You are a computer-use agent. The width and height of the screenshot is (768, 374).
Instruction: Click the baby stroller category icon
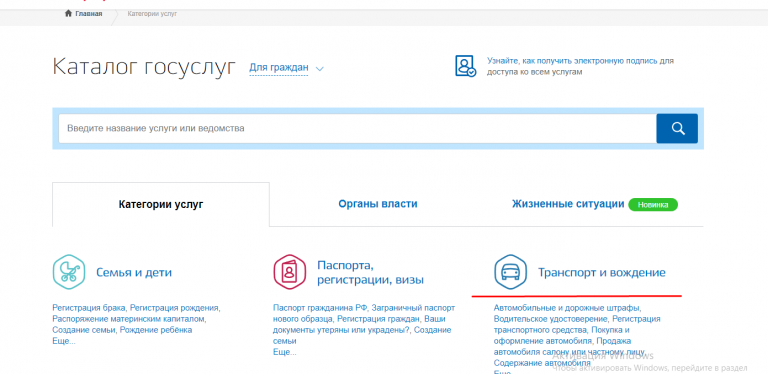pos(69,272)
